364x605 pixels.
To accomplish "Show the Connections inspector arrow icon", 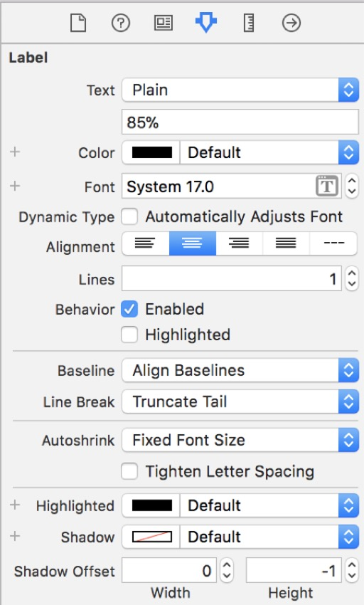I will tap(291, 23).
